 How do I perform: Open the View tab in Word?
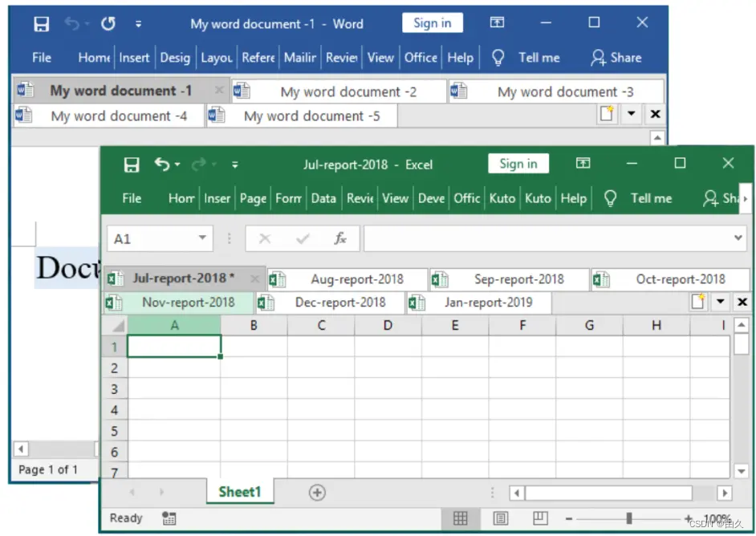tap(380, 58)
